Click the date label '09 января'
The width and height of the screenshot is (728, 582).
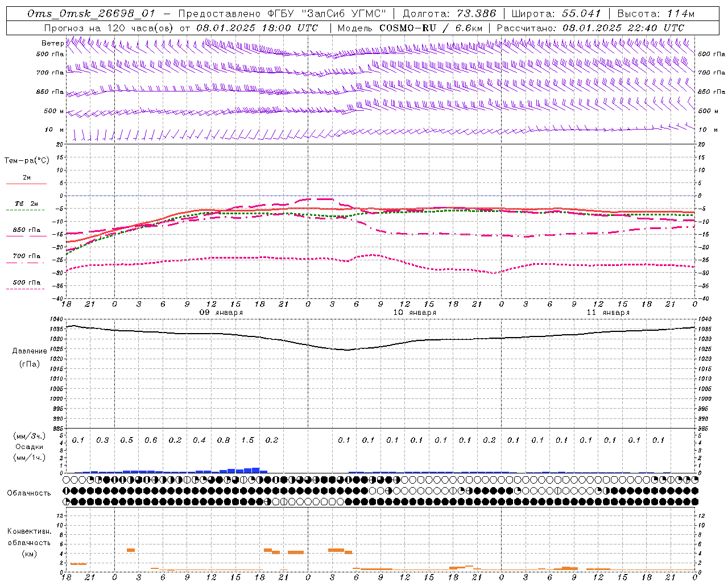click(x=221, y=313)
